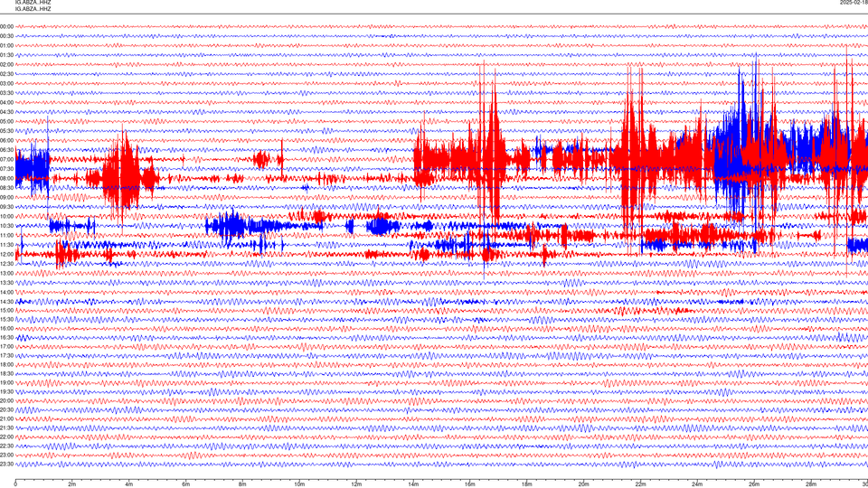The image size is (868, 488).
Task: Select the 12:00 time label
Action: [x=6, y=254]
